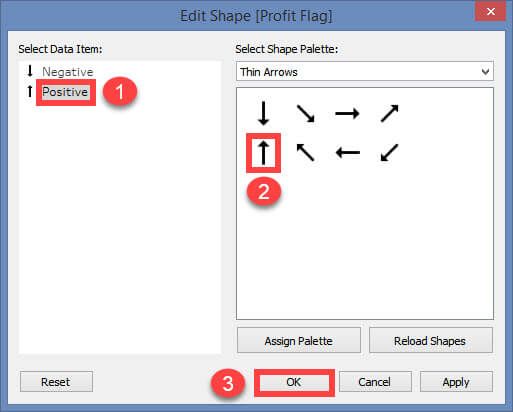The image size is (513, 412).
Task: Expand palette list using the chevron arrow
Action: click(x=485, y=71)
